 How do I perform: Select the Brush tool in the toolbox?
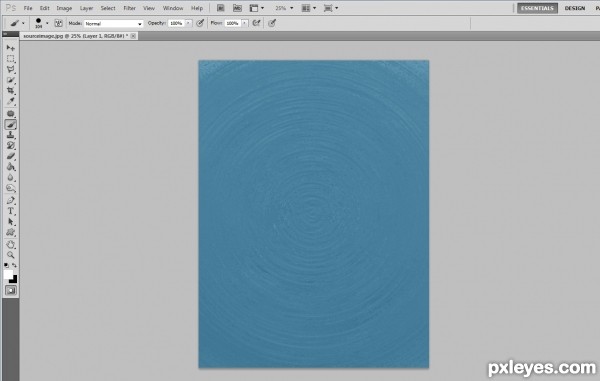[11, 124]
